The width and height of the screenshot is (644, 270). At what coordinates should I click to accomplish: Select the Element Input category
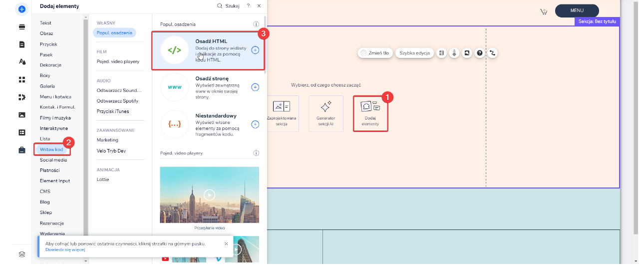pos(55,181)
